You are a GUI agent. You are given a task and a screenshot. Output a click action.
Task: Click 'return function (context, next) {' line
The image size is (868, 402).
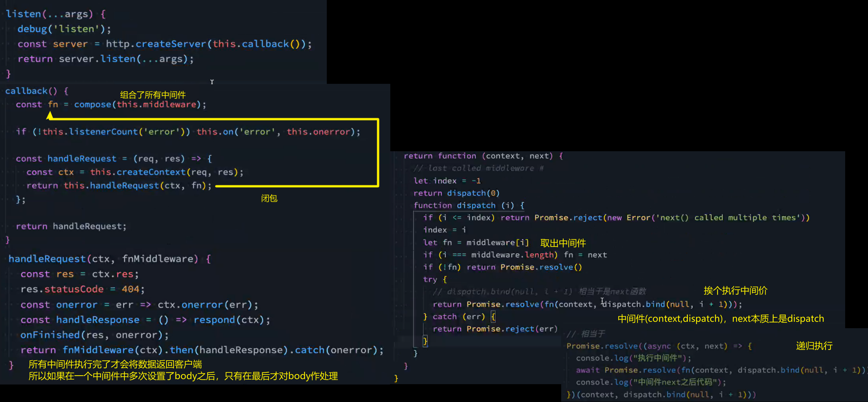point(483,156)
